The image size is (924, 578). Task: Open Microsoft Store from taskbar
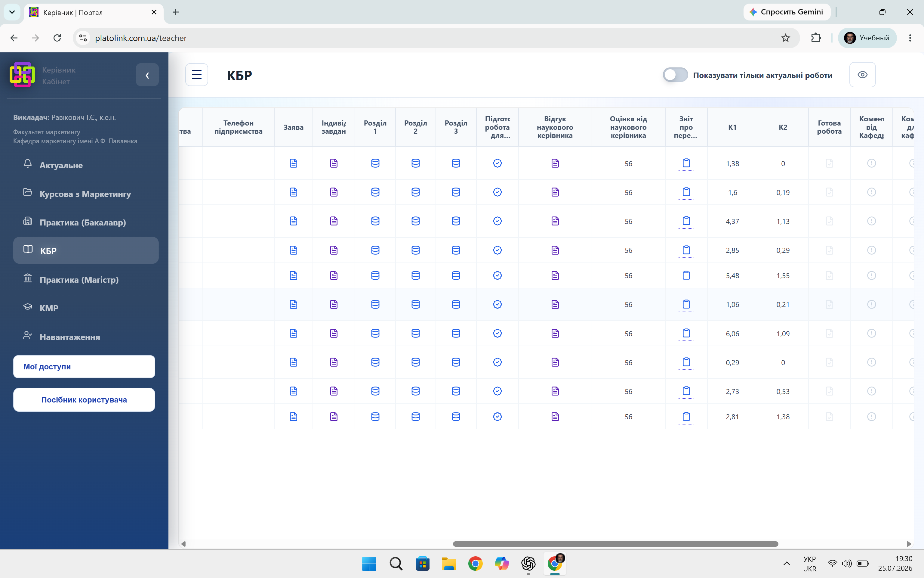(x=422, y=564)
